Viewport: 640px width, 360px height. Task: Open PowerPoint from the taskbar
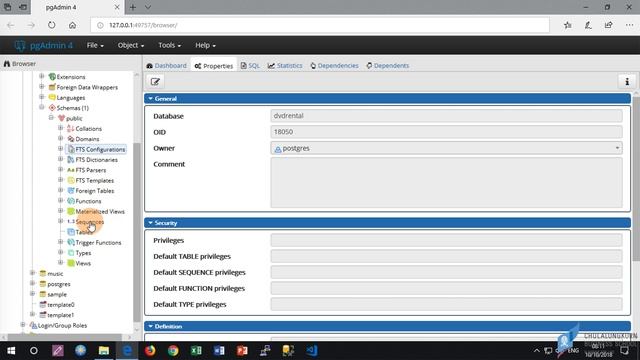pos(242,351)
